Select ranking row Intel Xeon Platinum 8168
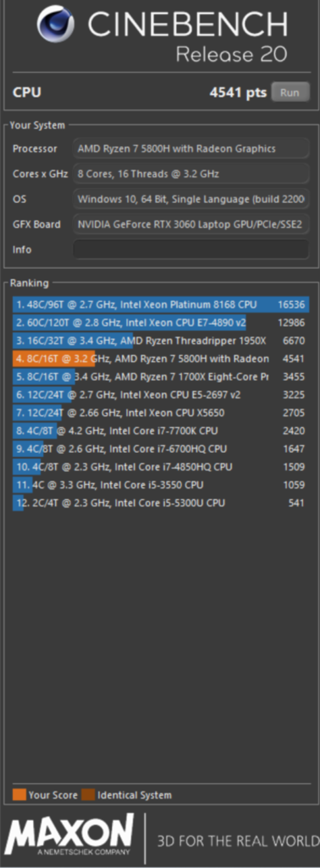Viewport: 320px width, 868px height. (161, 304)
